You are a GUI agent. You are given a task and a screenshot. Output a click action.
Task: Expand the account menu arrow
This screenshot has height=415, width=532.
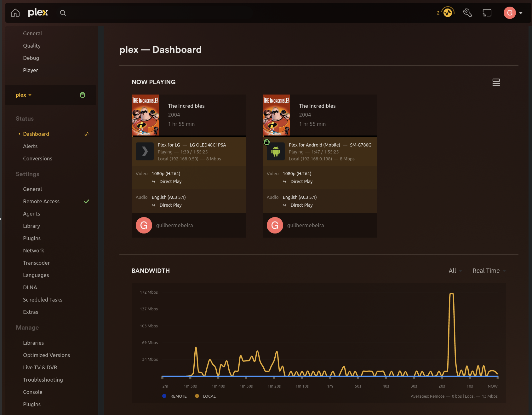[521, 13]
